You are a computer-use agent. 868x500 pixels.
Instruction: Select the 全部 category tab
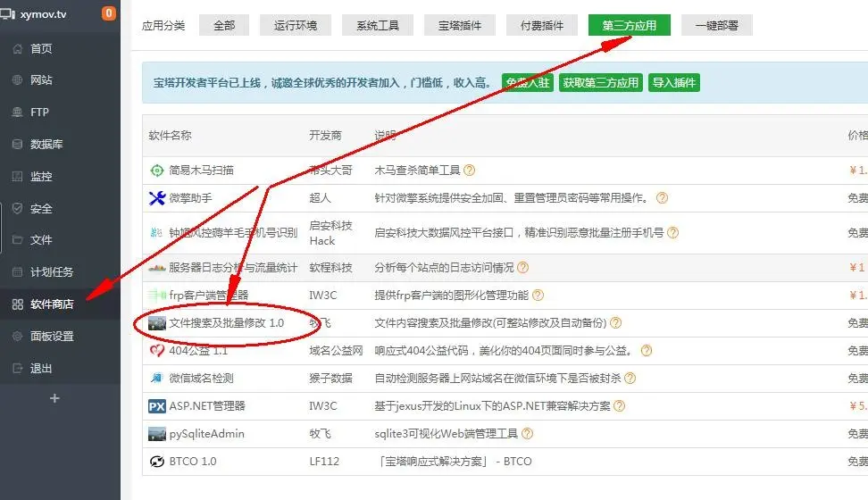(x=224, y=26)
